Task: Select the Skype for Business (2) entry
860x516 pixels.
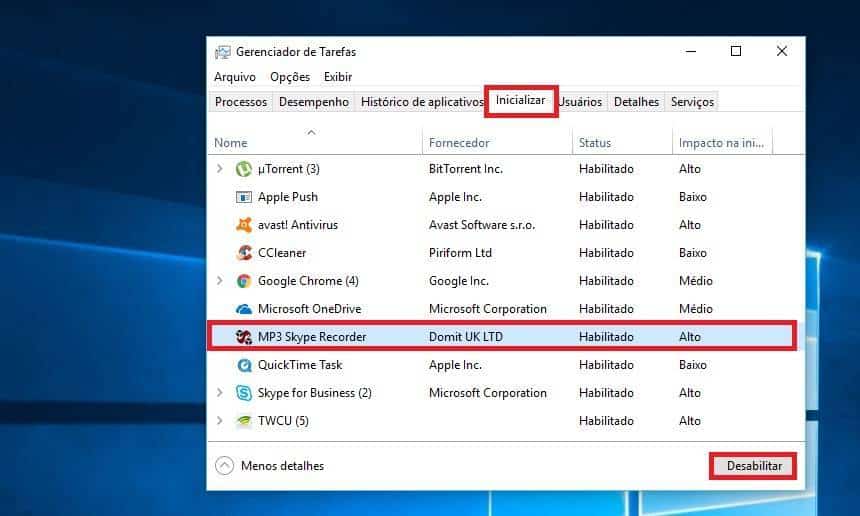Action: click(315, 393)
